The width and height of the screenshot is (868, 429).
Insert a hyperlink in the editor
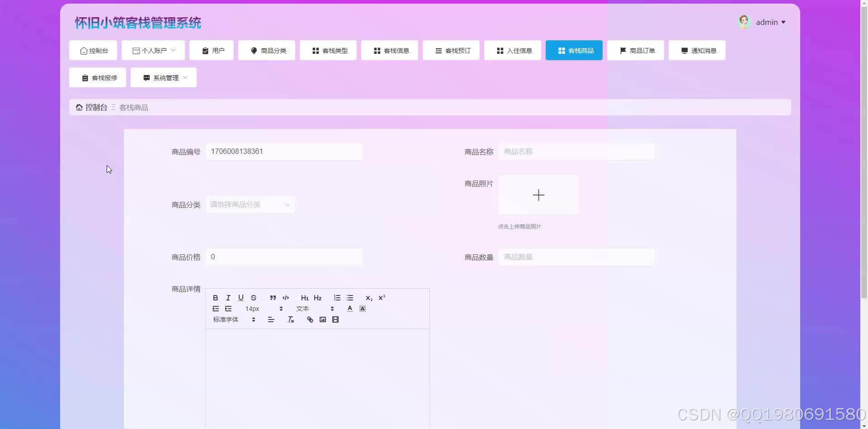pyautogui.click(x=310, y=319)
